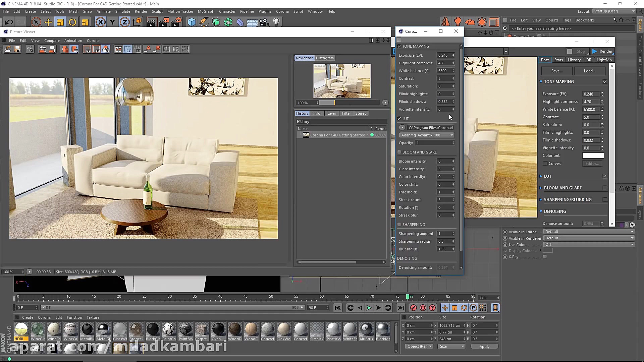Collapse the DENOISING section
Image resolution: width=644 pixels, height=362 pixels.
coord(541,211)
